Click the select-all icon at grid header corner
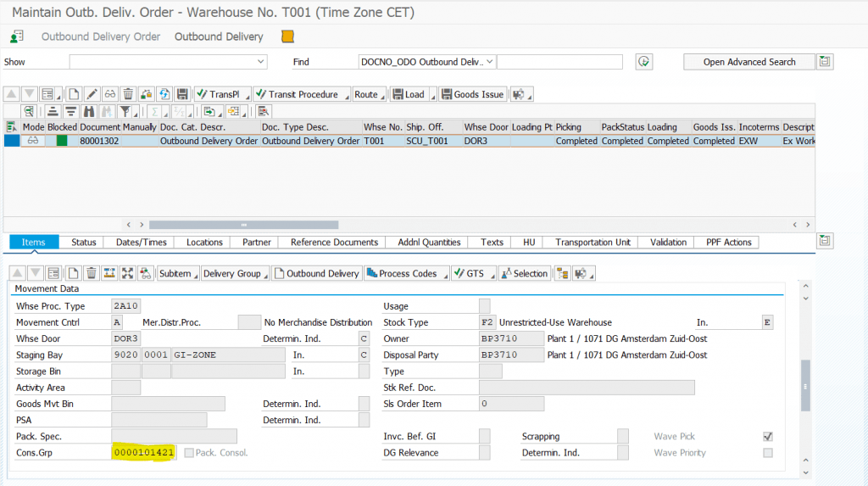This screenshot has width=868, height=486. 11,127
